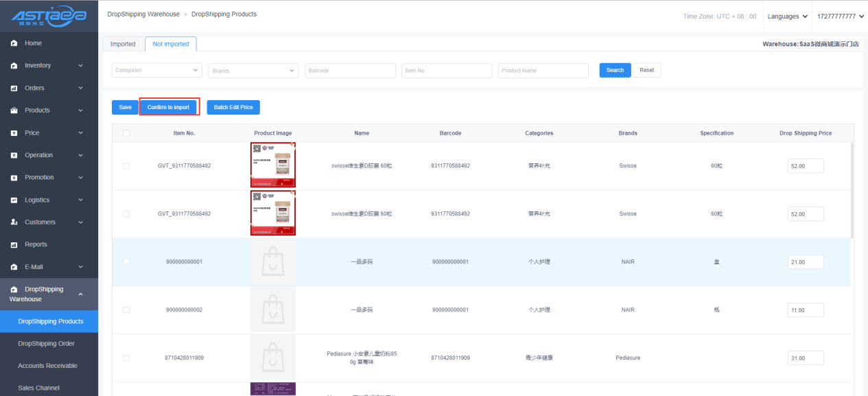Click the Orders sidebar icon
The image size is (868, 396).
[14, 89]
